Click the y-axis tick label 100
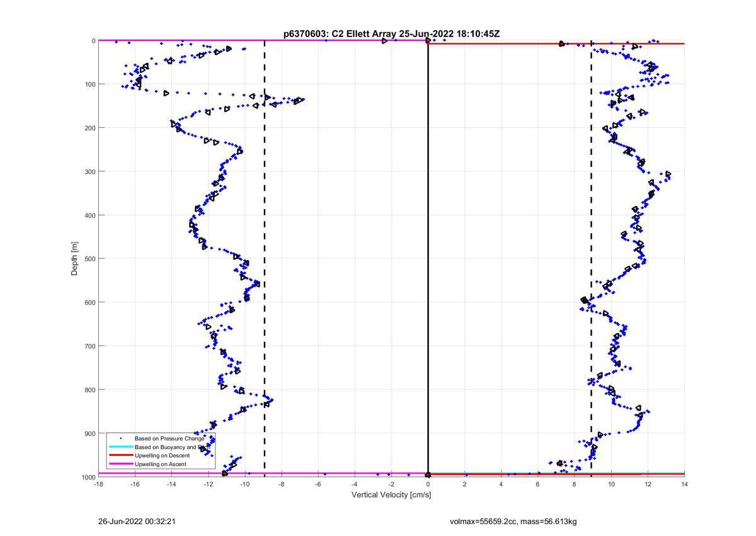Screen dimensions: 756x536 [89, 84]
